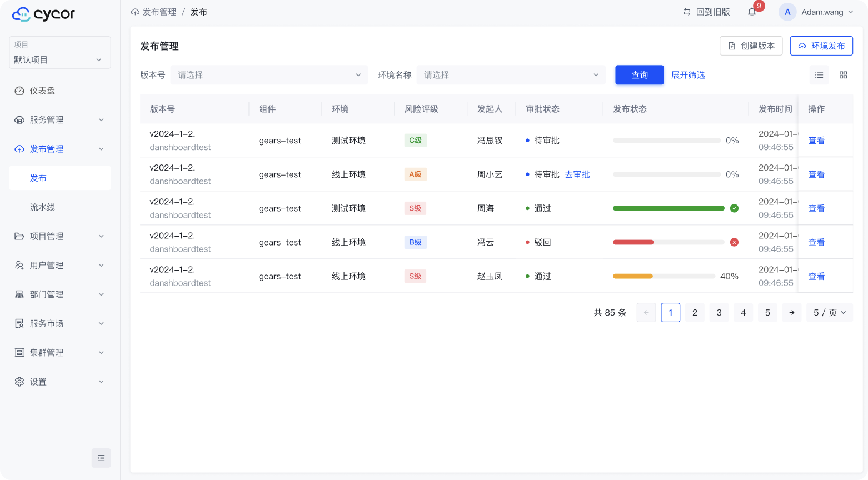Click the cycor logo
Viewport: 868px width, 480px height.
coord(43,14)
